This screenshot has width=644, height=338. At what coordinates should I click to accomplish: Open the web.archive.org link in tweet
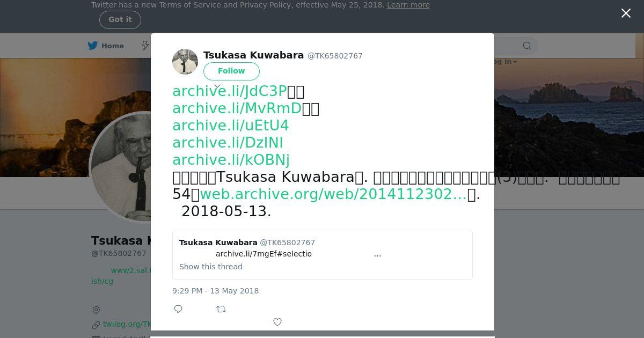pyautogui.click(x=333, y=194)
